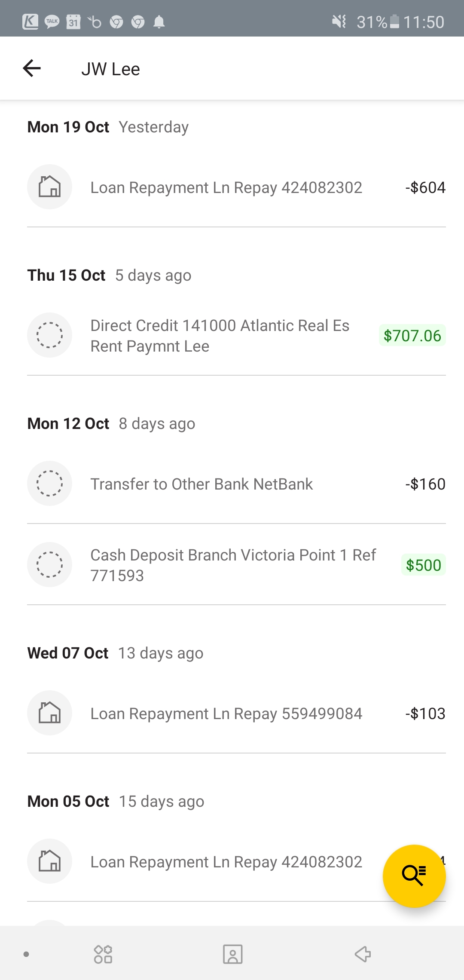Tap dashed circle icon beside NetBank transfer
The width and height of the screenshot is (464, 980).
pos(49,484)
